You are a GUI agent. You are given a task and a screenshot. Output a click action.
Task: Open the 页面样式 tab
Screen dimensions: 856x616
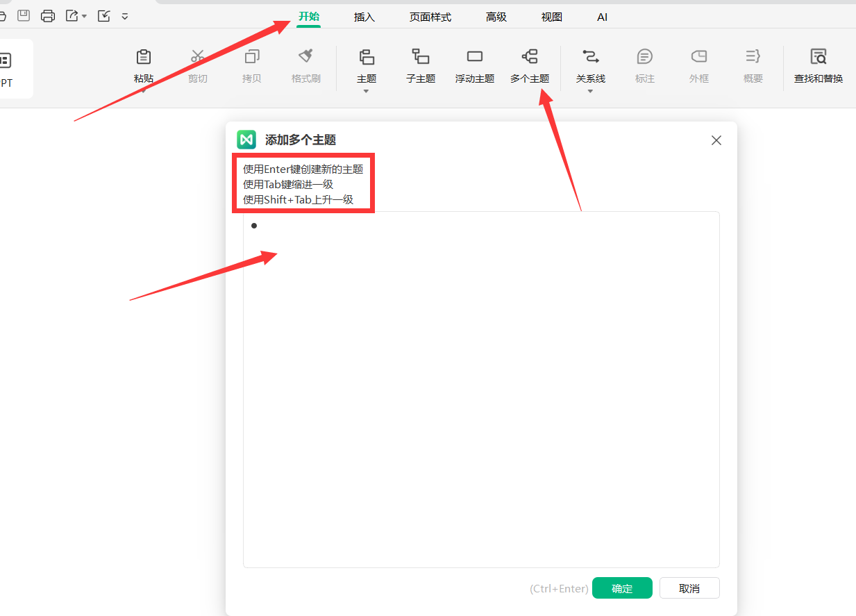coord(430,17)
